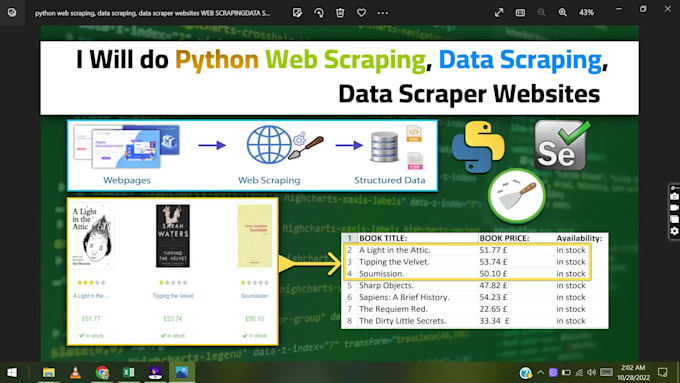Viewport: 680px width, 383px height.
Task: Open the Edit image tool
Action: [x=297, y=13]
